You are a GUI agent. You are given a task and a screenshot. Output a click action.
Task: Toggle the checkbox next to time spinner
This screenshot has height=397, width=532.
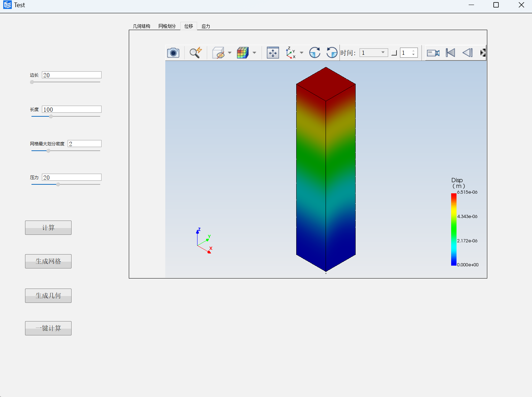394,53
